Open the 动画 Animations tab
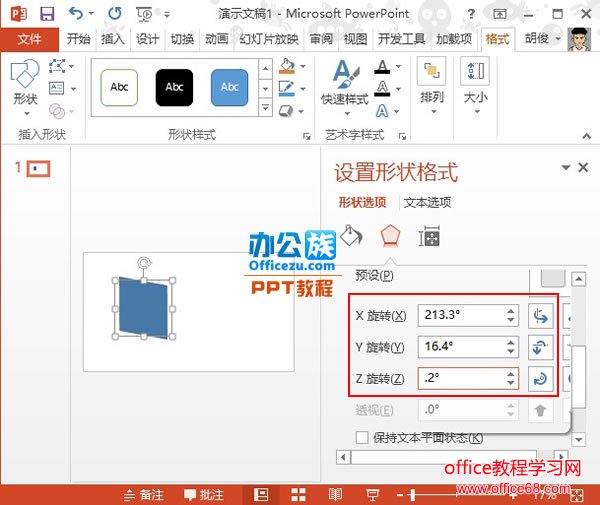This screenshot has height=505, width=600. (217, 39)
